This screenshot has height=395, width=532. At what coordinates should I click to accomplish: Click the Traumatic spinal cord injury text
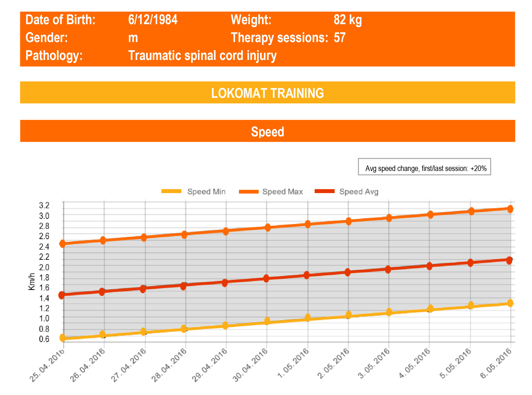[x=202, y=56]
